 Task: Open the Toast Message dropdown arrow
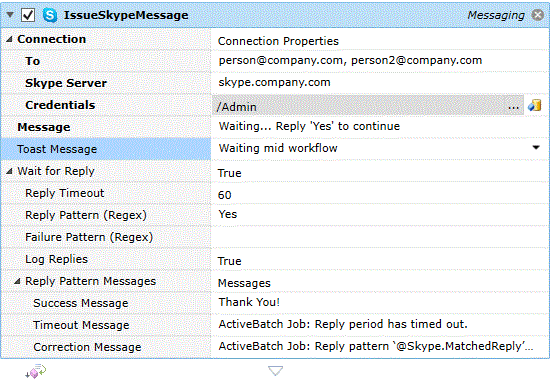[536, 147]
